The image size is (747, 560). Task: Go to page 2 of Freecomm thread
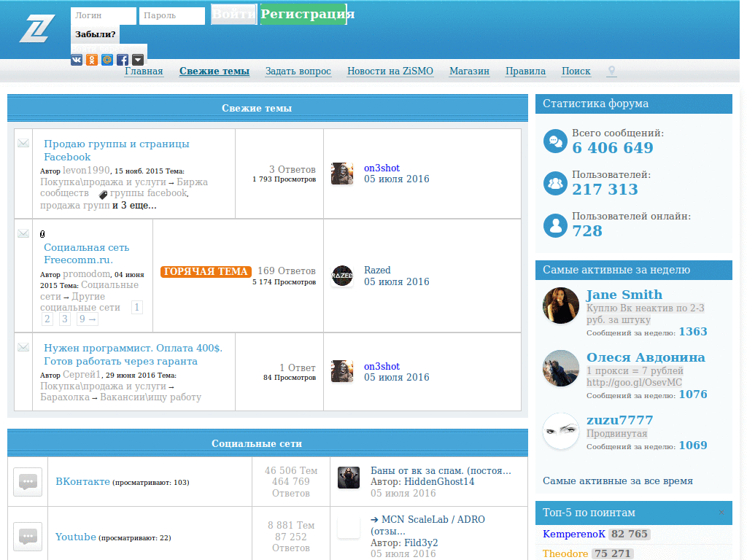(x=47, y=319)
